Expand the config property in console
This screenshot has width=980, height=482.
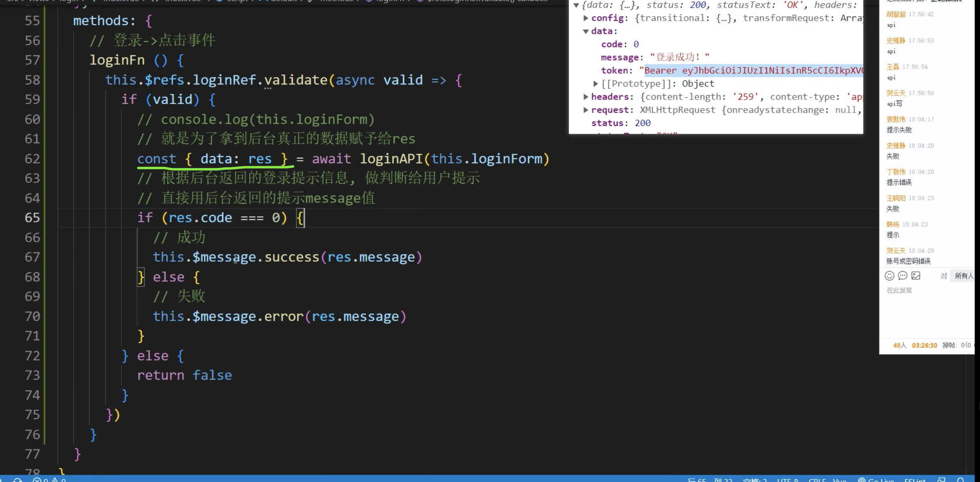[x=586, y=18]
